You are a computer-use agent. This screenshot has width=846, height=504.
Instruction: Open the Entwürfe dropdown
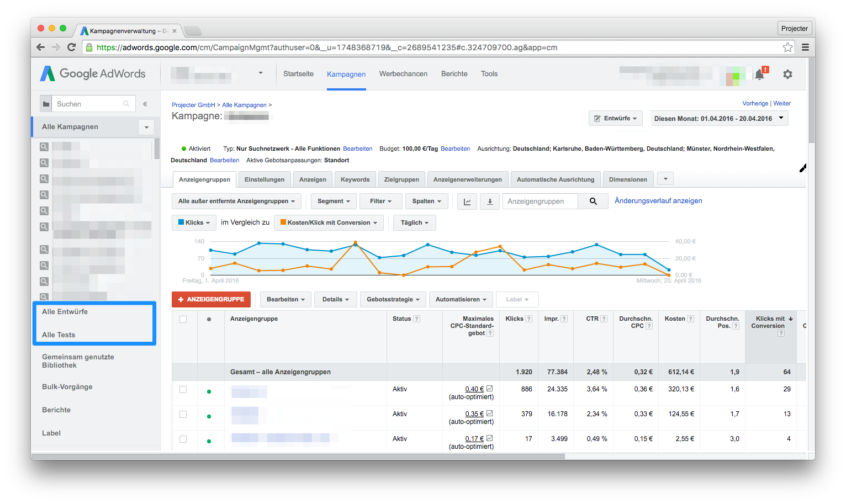tap(616, 118)
